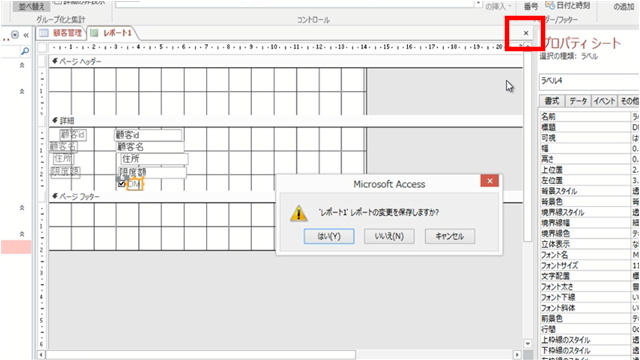Image resolution: width=640 pixels, height=360 pixels.
Task: Click the warning icon in dialog
Action: [299, 213]
